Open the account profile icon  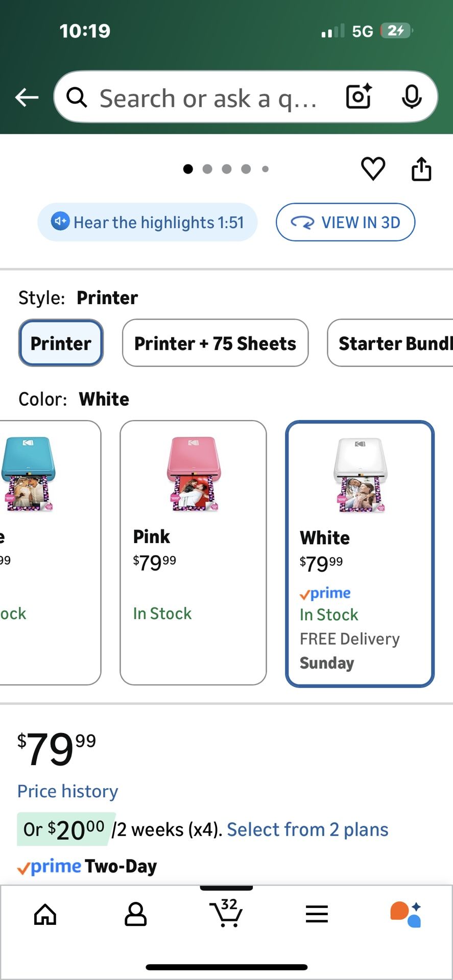click(135, 914)
